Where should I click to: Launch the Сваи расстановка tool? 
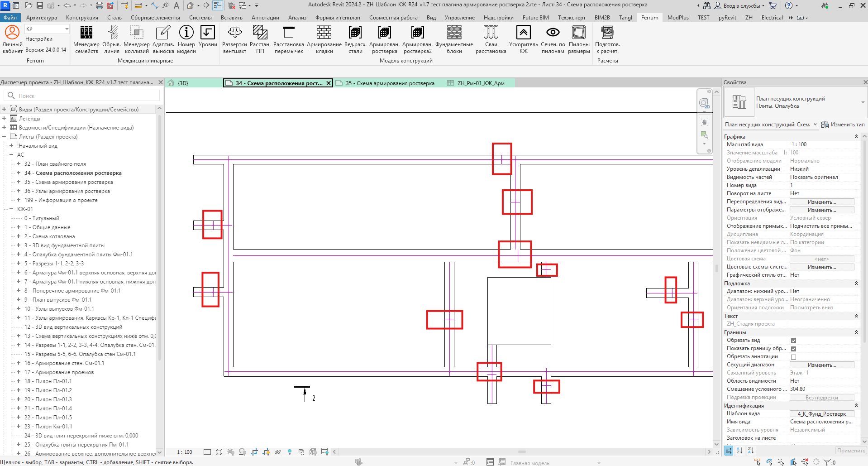[491, 40]
